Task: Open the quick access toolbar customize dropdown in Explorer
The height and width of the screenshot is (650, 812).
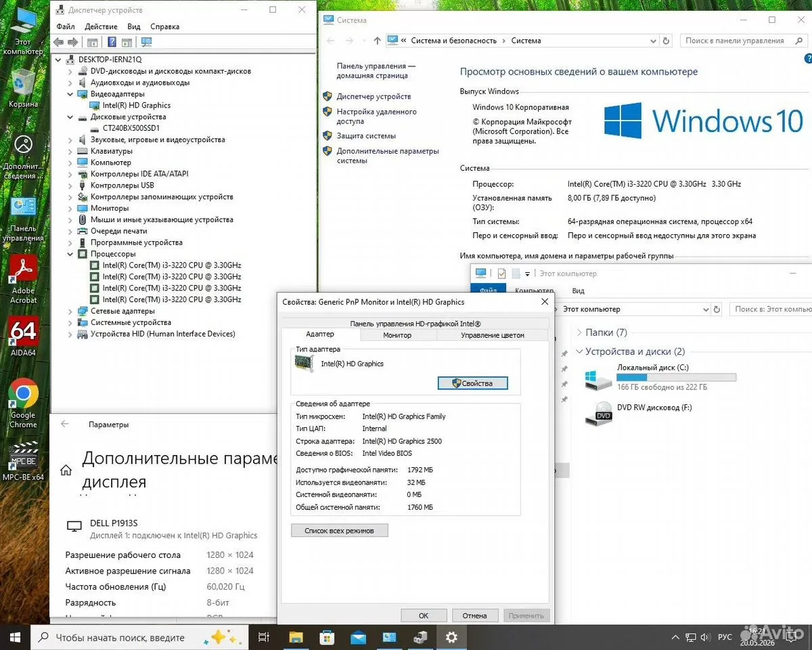Action: pos(528,274)
